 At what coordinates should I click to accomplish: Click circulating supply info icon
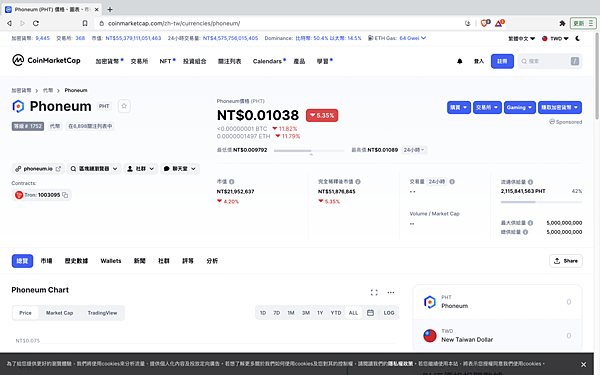click(x=530, y=182)
